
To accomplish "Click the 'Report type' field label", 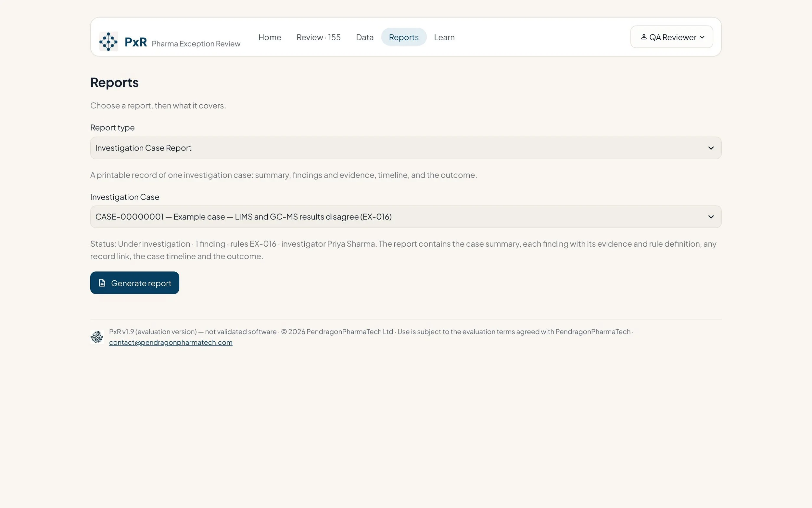I will point(112,128).
